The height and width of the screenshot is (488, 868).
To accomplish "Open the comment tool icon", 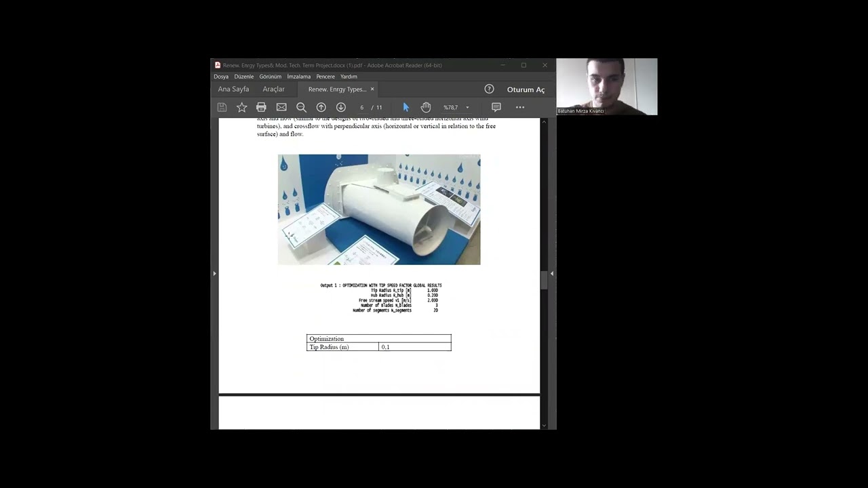I will [x=496, y=107].
